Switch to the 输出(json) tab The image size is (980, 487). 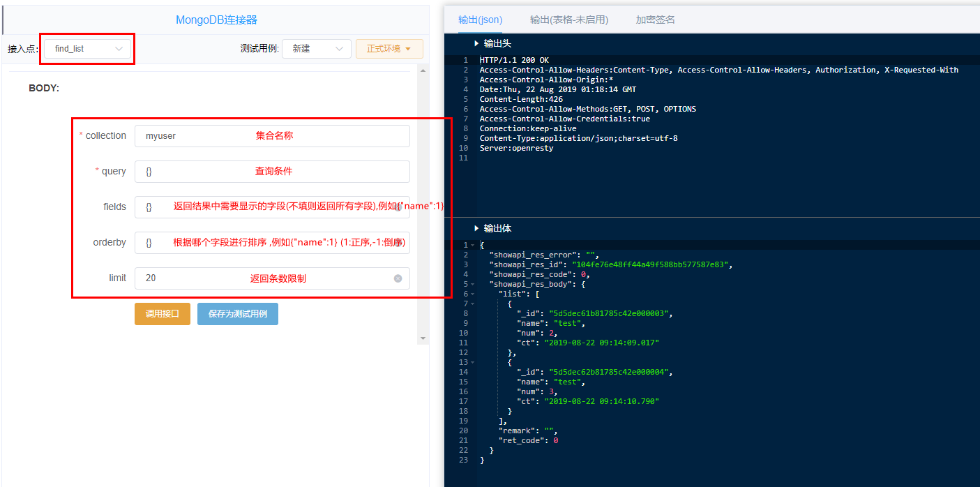click(480, 20)
